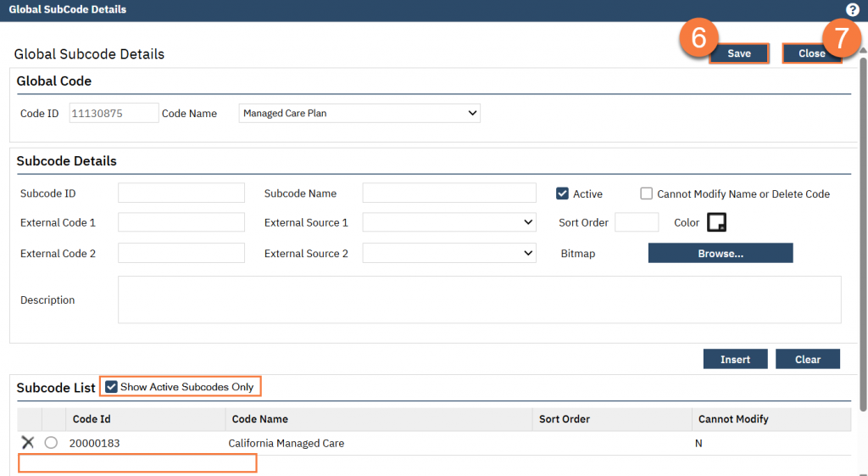The image size is (868, 476).
Task: Toggle Show Active Subcodes Only checkbox
Action: coord(111,387)
